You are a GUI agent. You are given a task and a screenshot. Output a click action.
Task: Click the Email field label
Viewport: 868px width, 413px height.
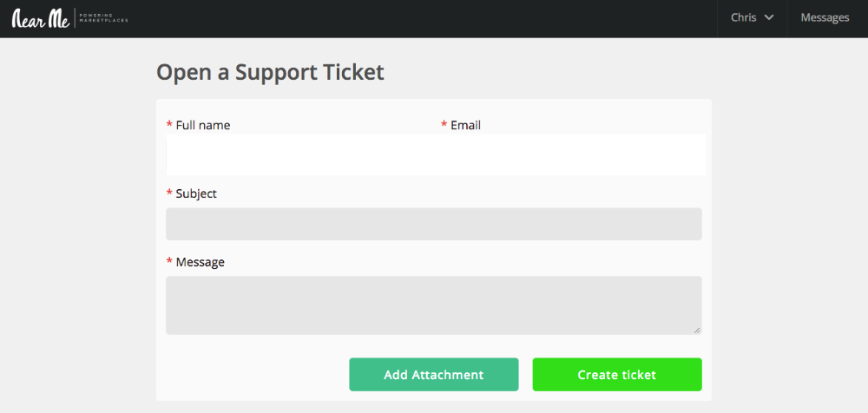click(465, 126)
